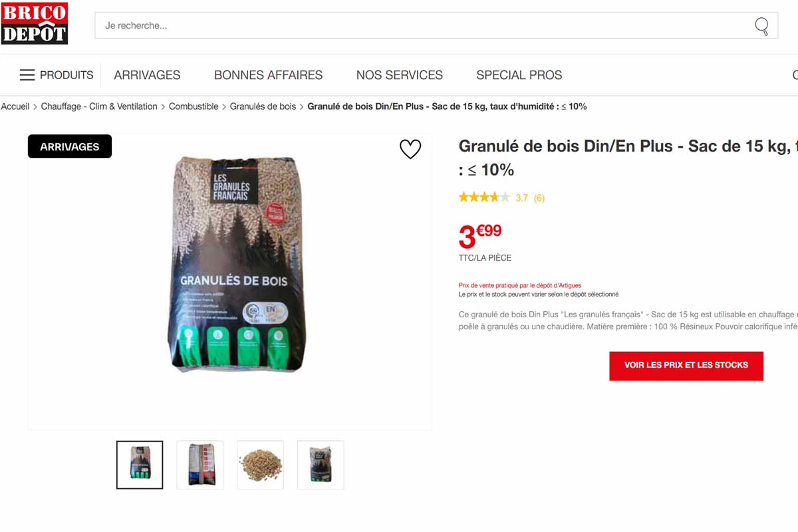Select the first product thumbnail
The width and height of the screenshot is (798, 532).
click(x=140, y=465)
